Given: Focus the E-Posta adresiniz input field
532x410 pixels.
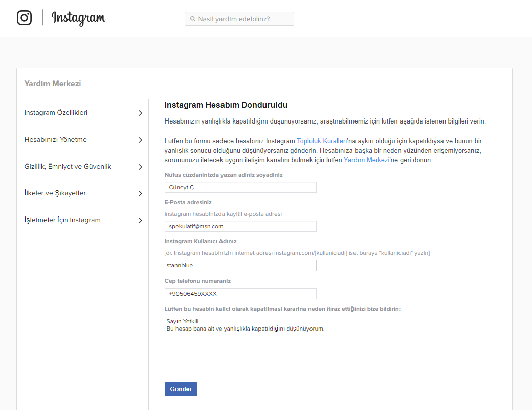Looking at the screenshot, I should [x=240, y=226].
